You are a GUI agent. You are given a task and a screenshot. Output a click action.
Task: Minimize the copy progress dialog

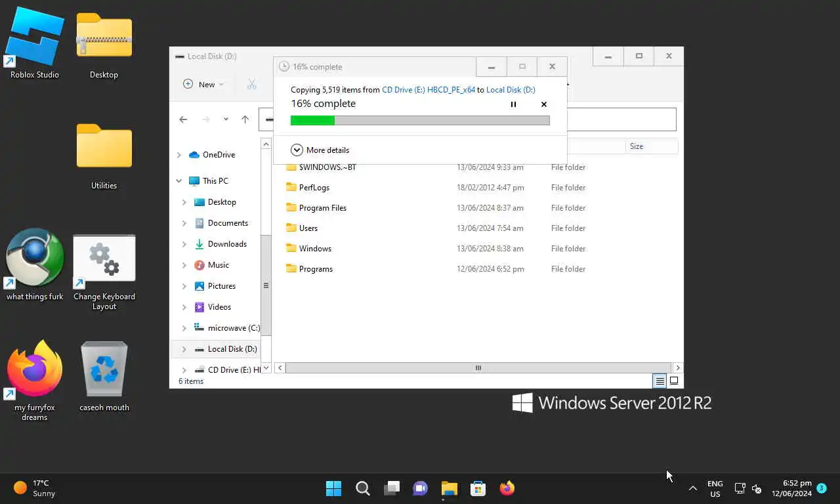pyautogui.click(x=491, y=67)
